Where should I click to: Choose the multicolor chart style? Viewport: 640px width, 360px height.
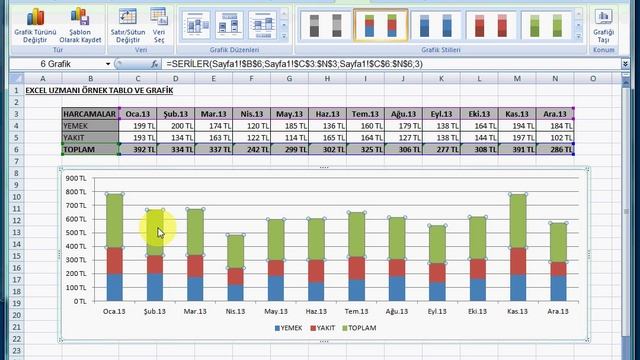tap(380, 26)
